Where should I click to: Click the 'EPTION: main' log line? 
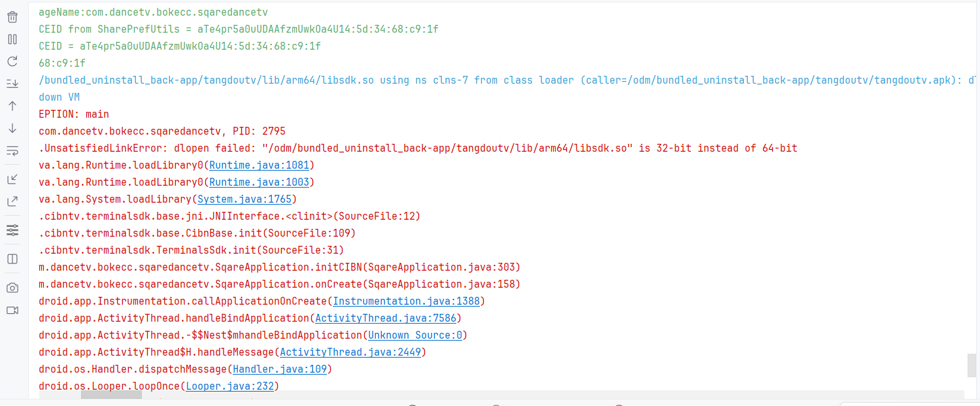[74, 114]
